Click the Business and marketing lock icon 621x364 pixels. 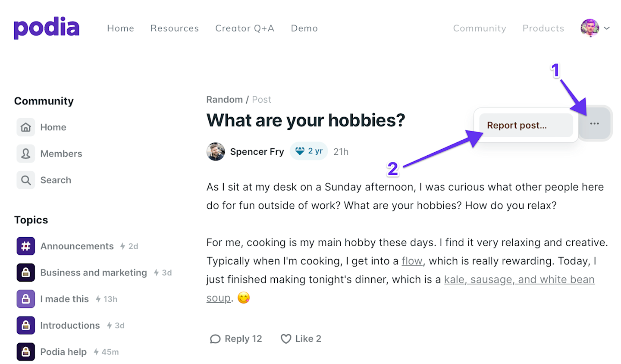tap(26, 273)
